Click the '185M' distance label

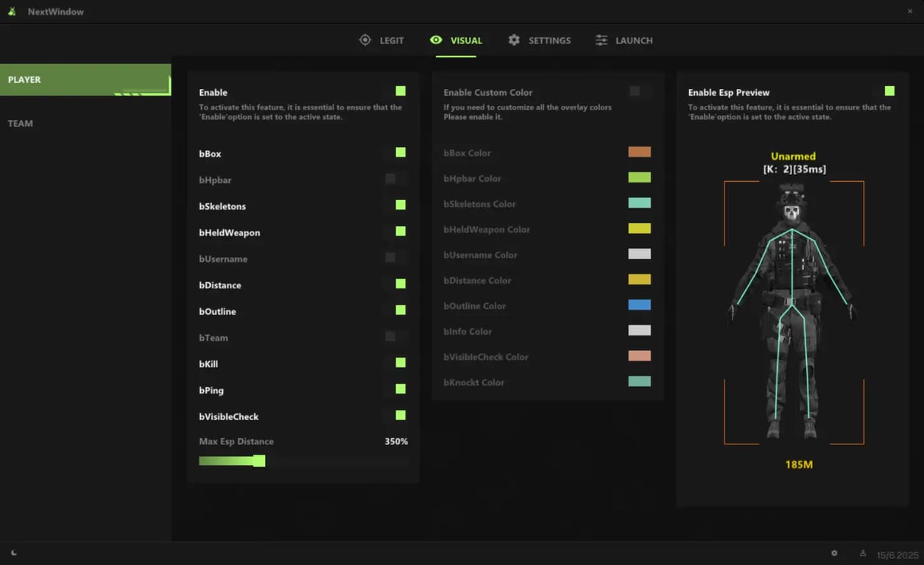click(x=799, y=465)
